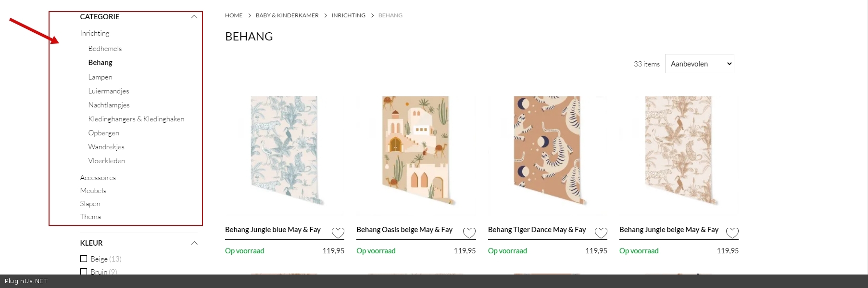Open Baby & Kinderkamer breadcrumb link

pyautogui.click(x=287, y=15)
